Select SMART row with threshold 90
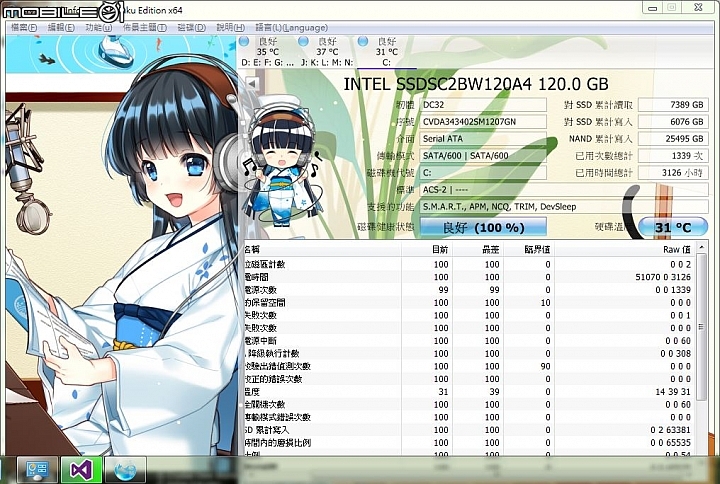The image size is (720, 484). click(469, 366)
